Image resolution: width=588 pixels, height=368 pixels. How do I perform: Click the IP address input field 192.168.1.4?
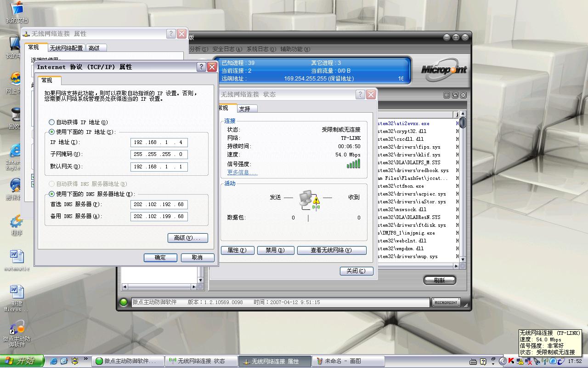tap(159, 143)
